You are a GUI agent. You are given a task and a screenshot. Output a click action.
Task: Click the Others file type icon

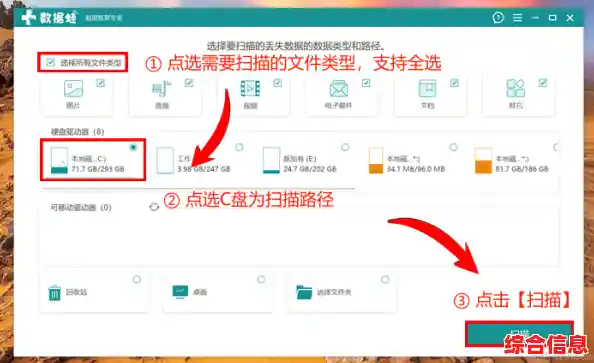click(x=516, y=89)
